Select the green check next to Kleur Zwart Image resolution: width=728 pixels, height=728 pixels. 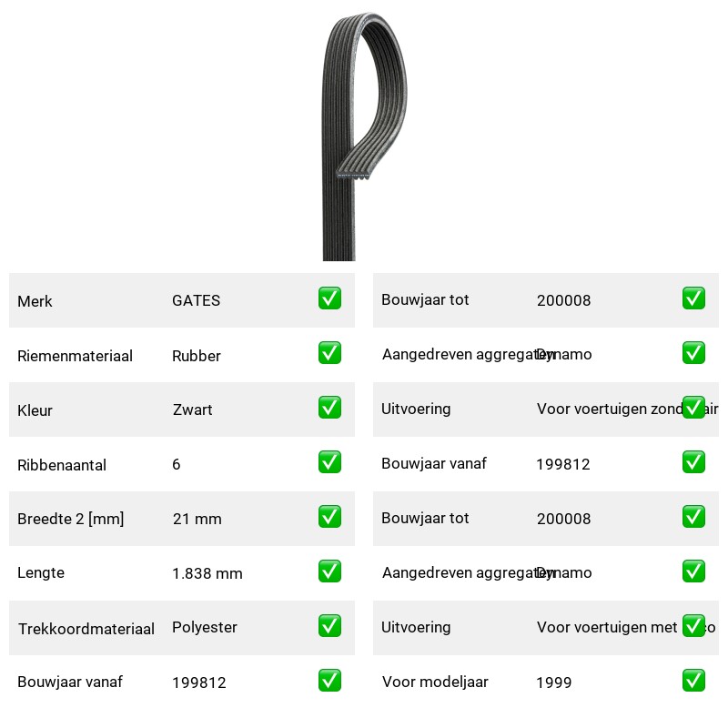329,407
